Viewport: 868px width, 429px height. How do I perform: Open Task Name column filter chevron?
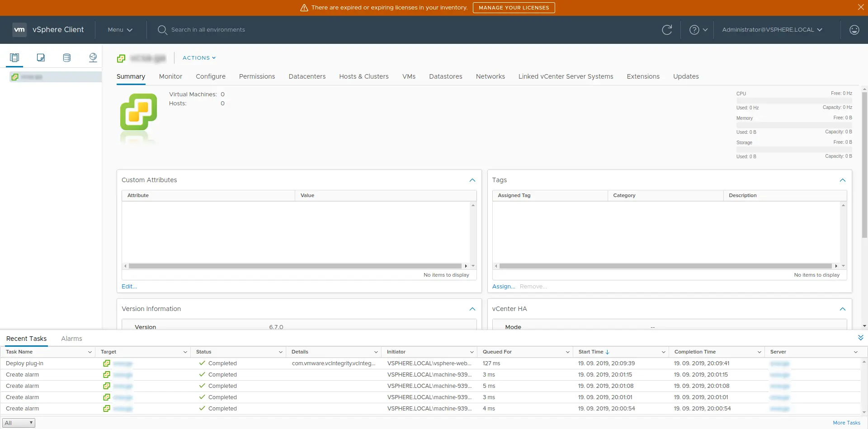coord(90,352)
